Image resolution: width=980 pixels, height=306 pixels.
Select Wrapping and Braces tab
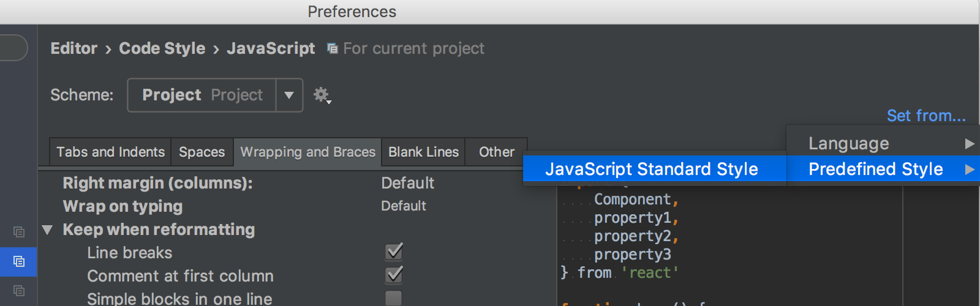(x=307, y=152)
